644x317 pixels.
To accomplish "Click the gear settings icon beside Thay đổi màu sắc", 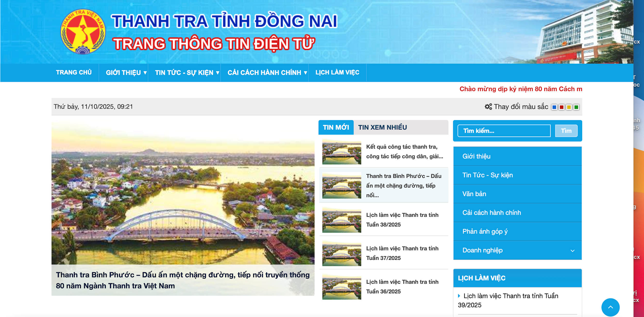I will tap(488, 107).
